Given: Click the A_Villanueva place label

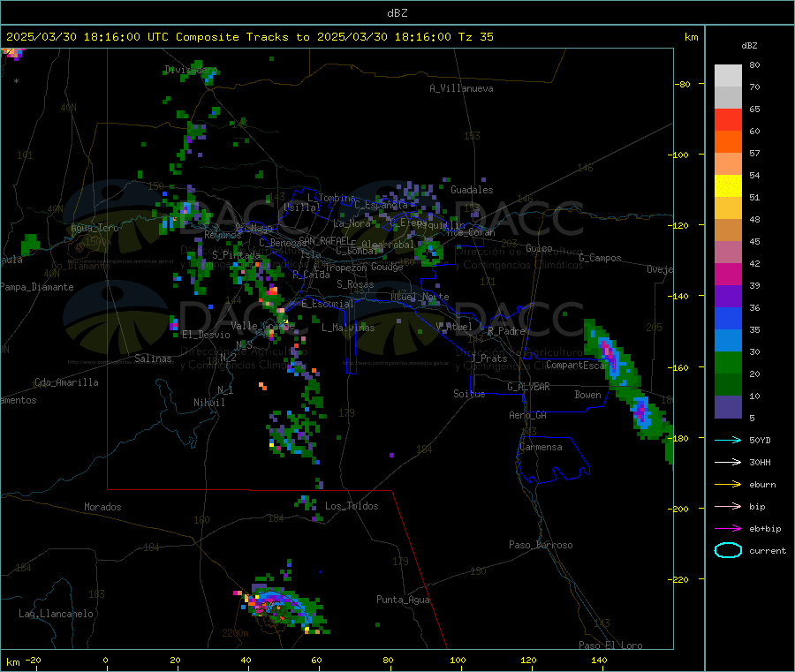Looking at the screenshot, I should 461,88.
